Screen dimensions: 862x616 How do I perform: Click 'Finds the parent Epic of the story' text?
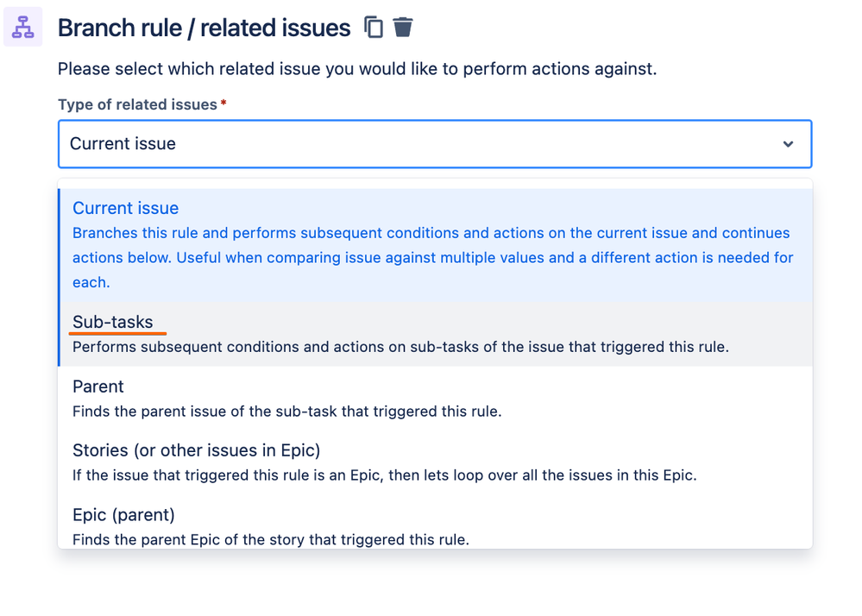click(x=270, y=539)
